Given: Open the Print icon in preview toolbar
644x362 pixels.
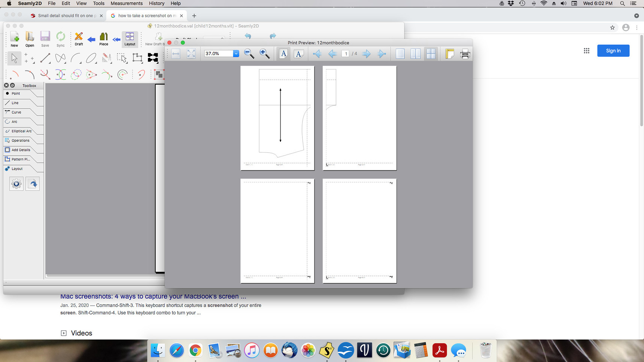Looking at the screenshot, I should tap(465, 54).
